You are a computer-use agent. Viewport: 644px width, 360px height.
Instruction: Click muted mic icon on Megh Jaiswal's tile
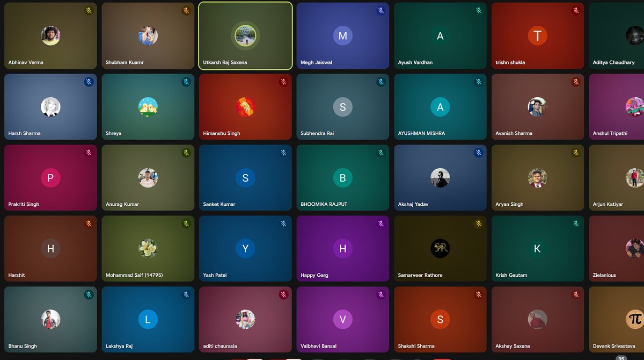tap(381, 11)
